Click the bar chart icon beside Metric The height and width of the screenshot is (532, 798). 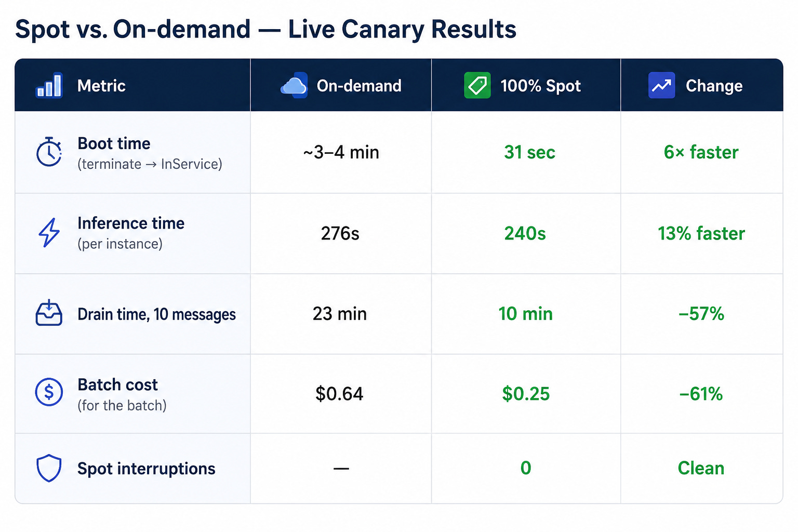(49, 86)
